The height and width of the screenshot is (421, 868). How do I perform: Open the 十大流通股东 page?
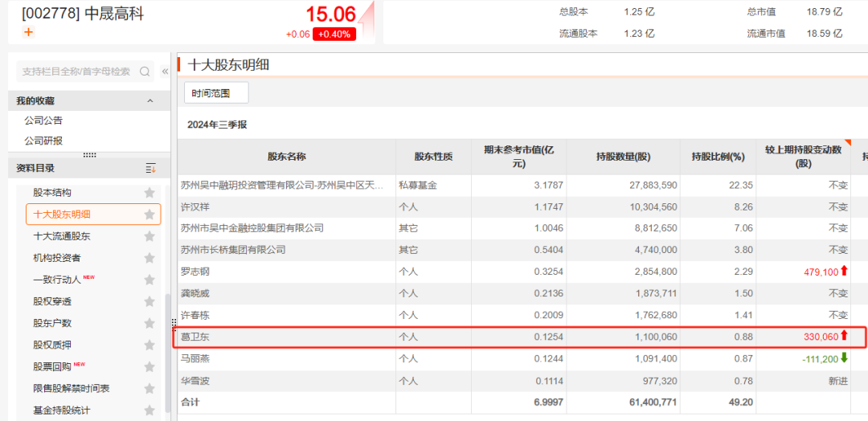coord(61,236)
